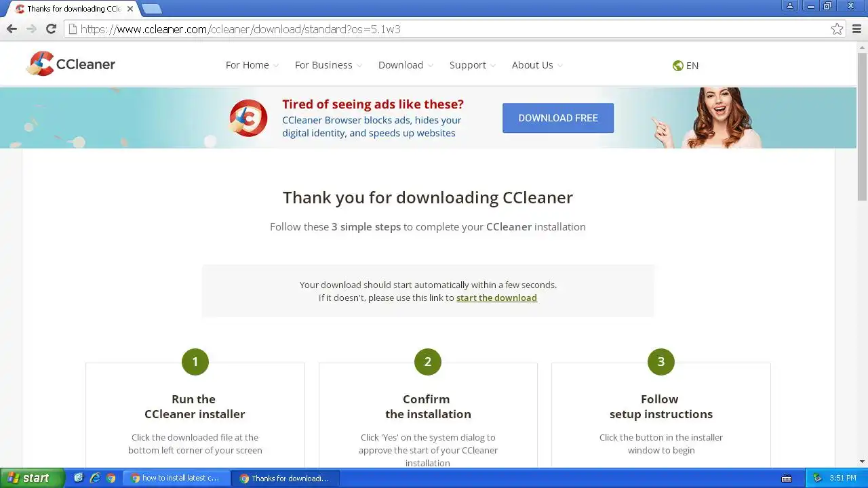
Task: Click the scrollbar down arrow
Action: 862,462
